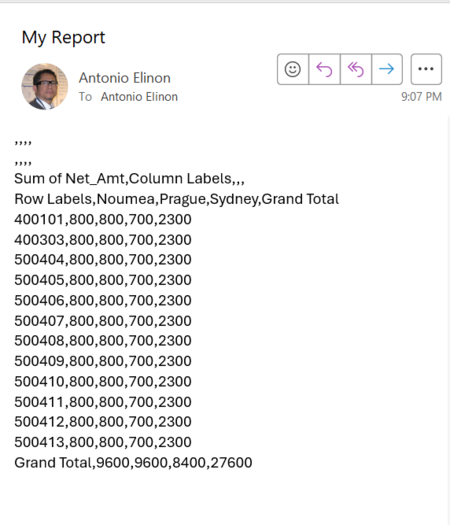450x525 pixels.
Task: Click the My Report subject heading
Action: pyautogui.click(x=64, y=37)
